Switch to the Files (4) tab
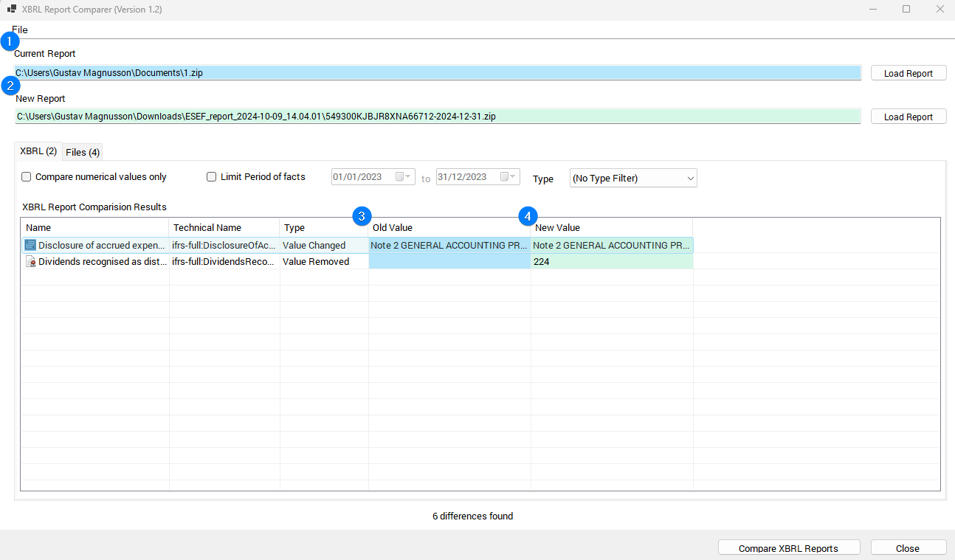The height and width of the screenshot is (560, 955). [83, 152]
